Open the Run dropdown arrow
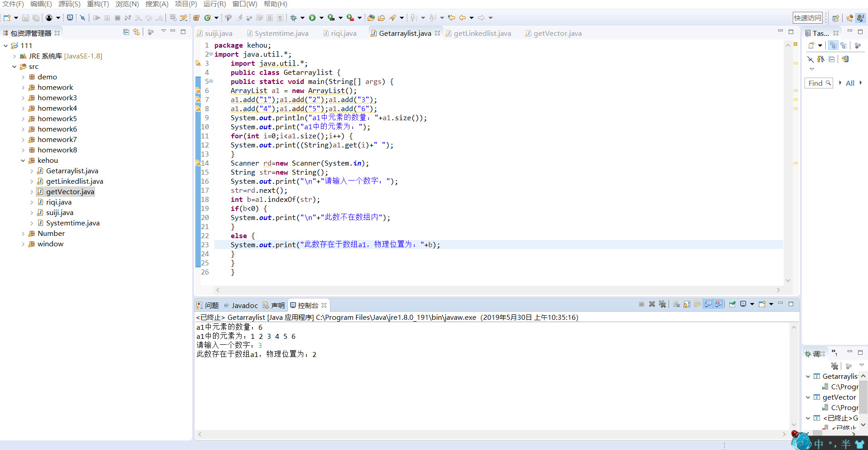Viewport: 868px width, 450px height. pyautogui.click(x=321, y=18)
